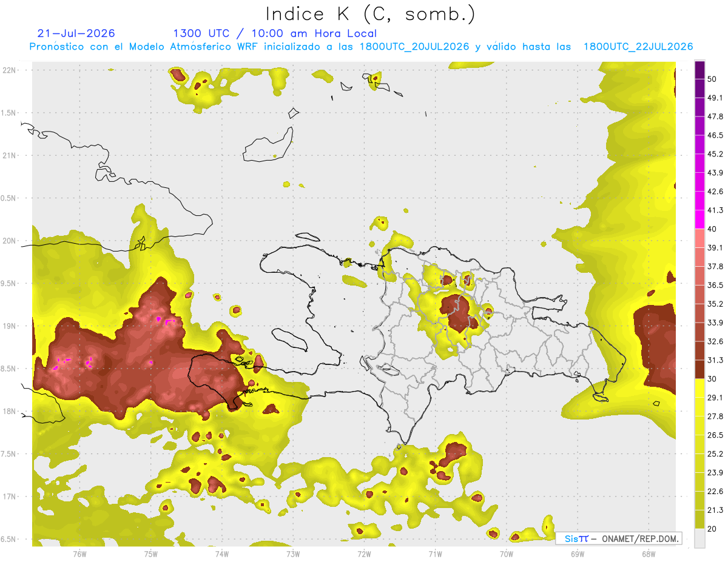Click the date text "21-Jul-2026"
Image resolution: width=728 pixels, height=562 pixels.
tap(76, 33)
